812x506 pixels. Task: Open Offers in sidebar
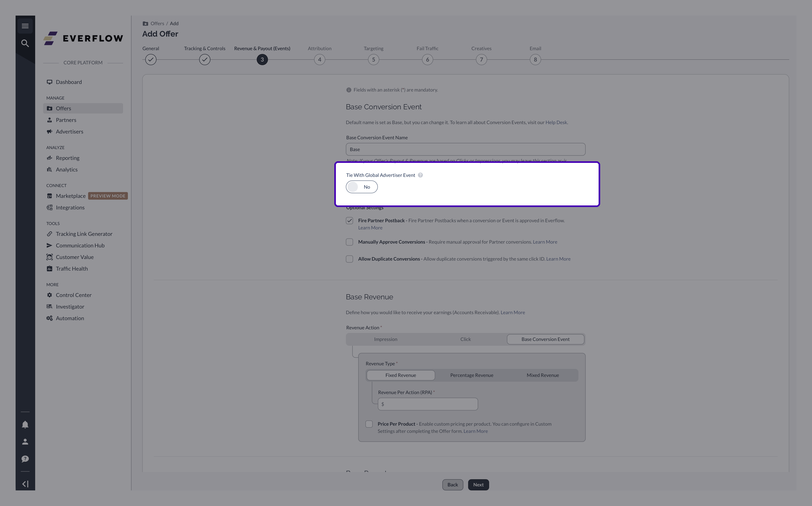click(83, 108)
